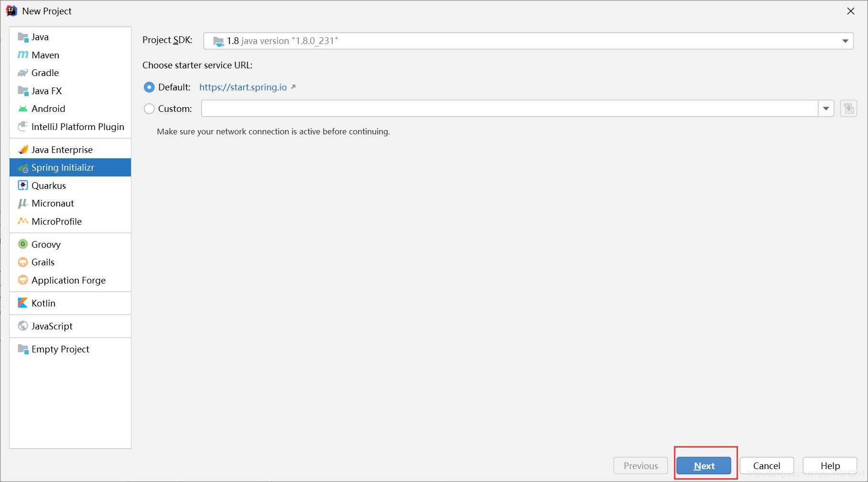Click the icon button beside Custom URL field
Image resolution: width=868 pixels, height=482 pixels.
pyautogui.click(x=848, y=109)
